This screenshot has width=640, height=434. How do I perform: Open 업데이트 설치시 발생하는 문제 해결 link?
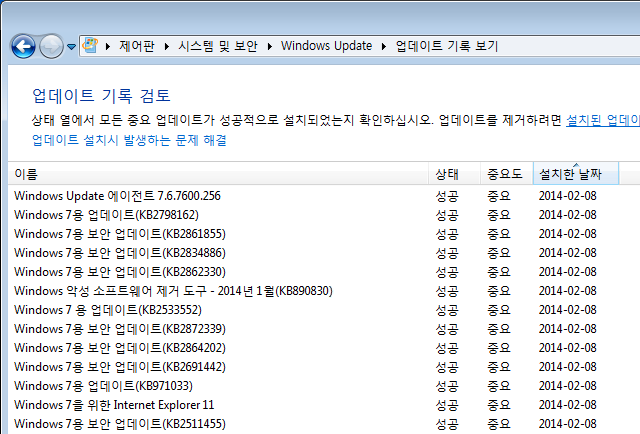pos(129,140)
